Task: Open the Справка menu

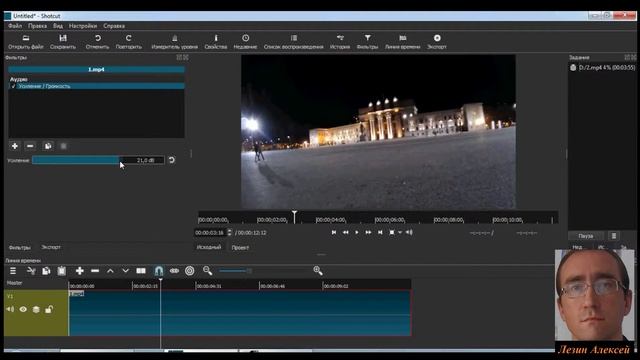Action: coord(114,26)
